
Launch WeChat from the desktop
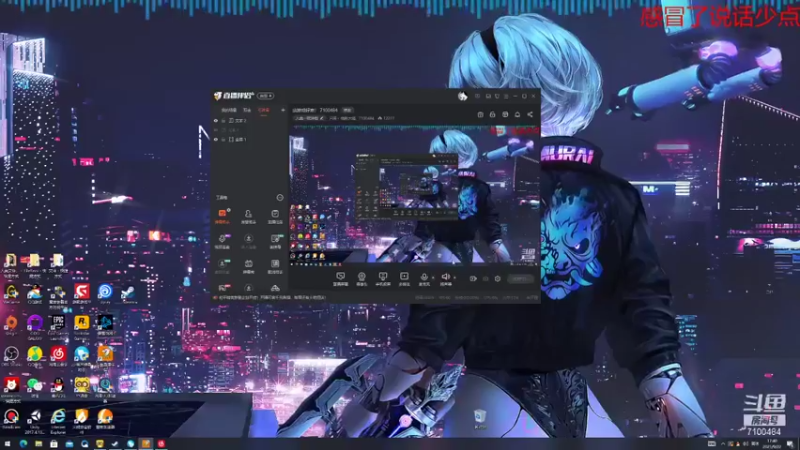click(x=35, y=386)
